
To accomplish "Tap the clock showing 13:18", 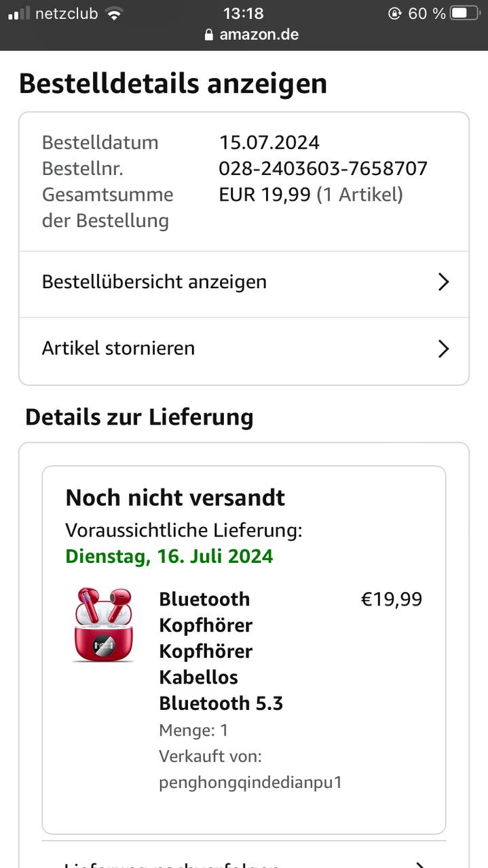I will coord(243,14).
